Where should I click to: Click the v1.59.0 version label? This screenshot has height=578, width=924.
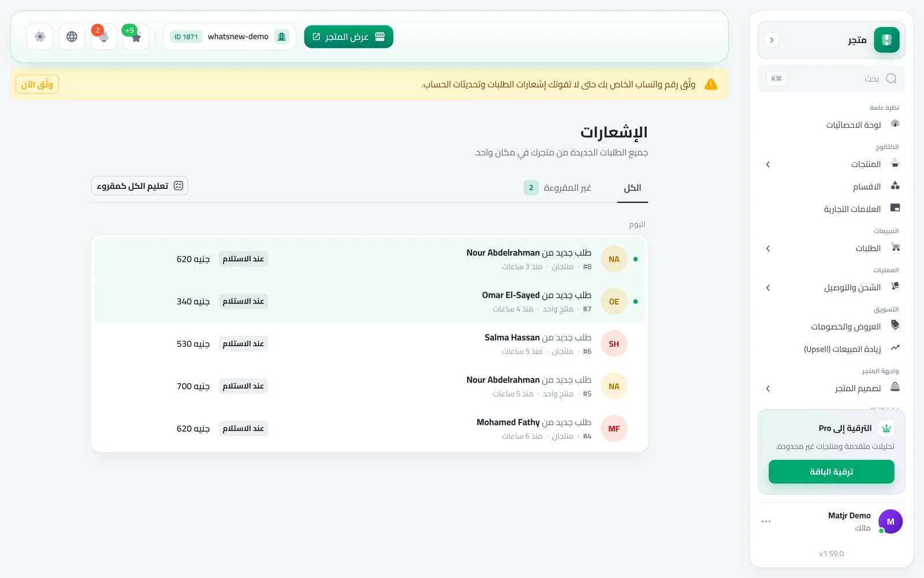pyautogui.click(x=832, y=554)
